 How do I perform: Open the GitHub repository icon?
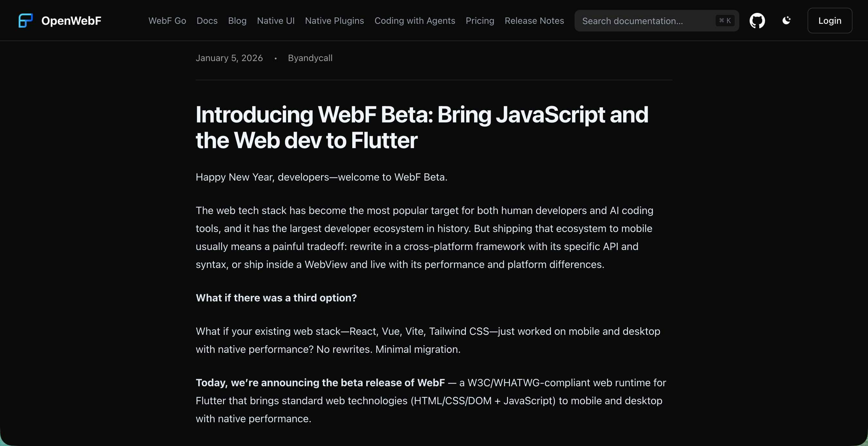coord(757,21)
